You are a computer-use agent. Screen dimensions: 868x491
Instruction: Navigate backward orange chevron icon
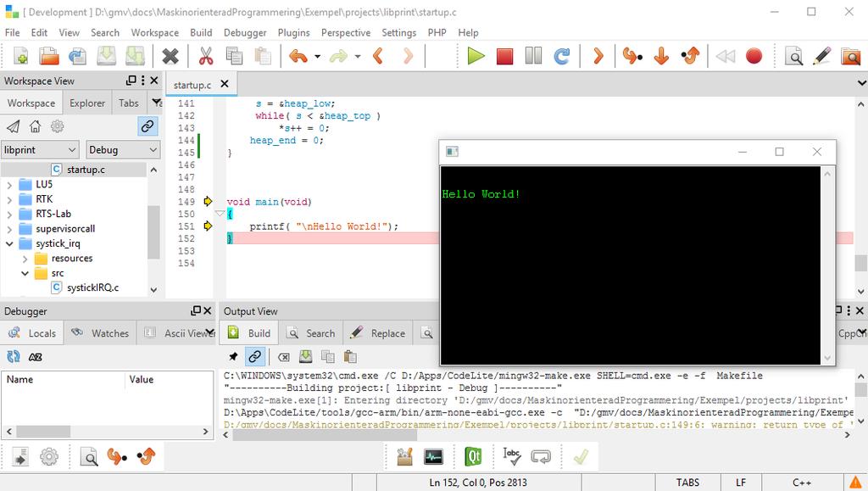click(x=378, y=56)
